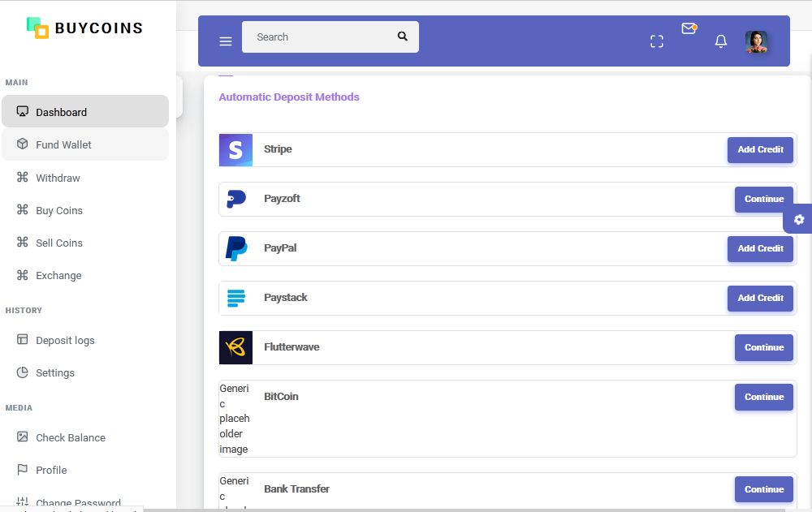The height and width of the screenshot is (512, 812).
Task: Select Check Balance menu item
Action: [85, 437]
